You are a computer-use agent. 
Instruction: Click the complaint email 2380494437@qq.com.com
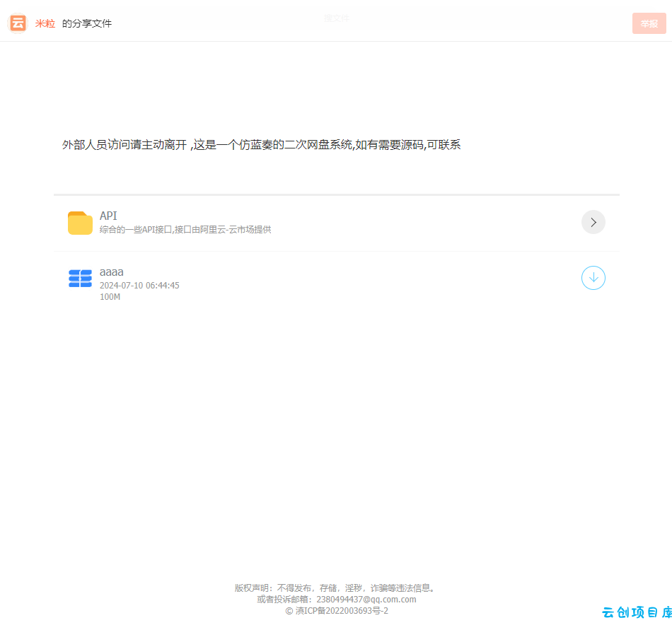tap(366, 599)
